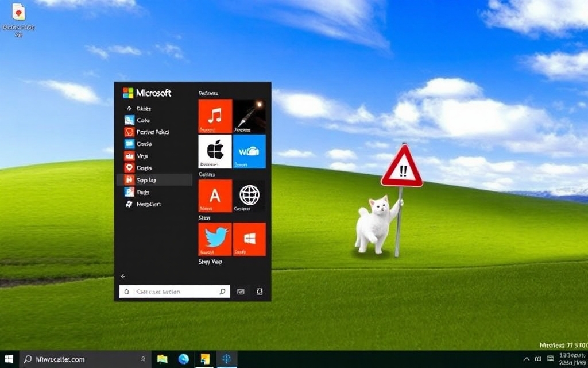The width and height of the screenshot is (588, 368).
Task: Focus the Start menu search field
Action: coord(175,292)
